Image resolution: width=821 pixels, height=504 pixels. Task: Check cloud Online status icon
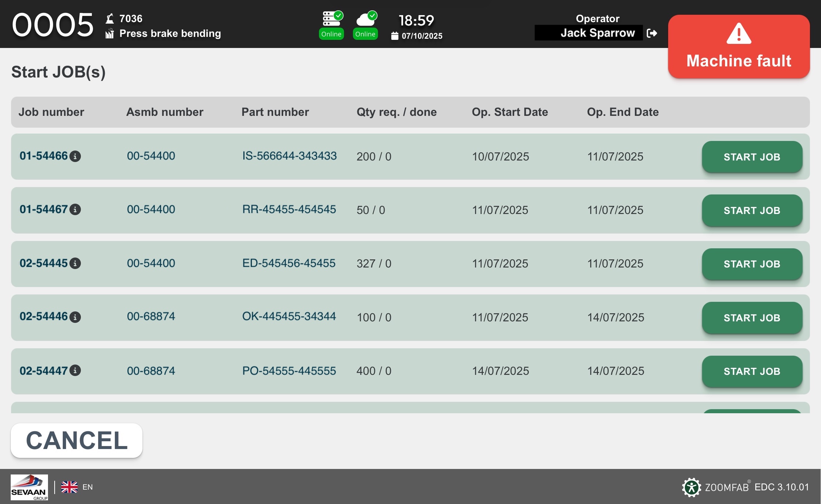click(x=365, y=19)
